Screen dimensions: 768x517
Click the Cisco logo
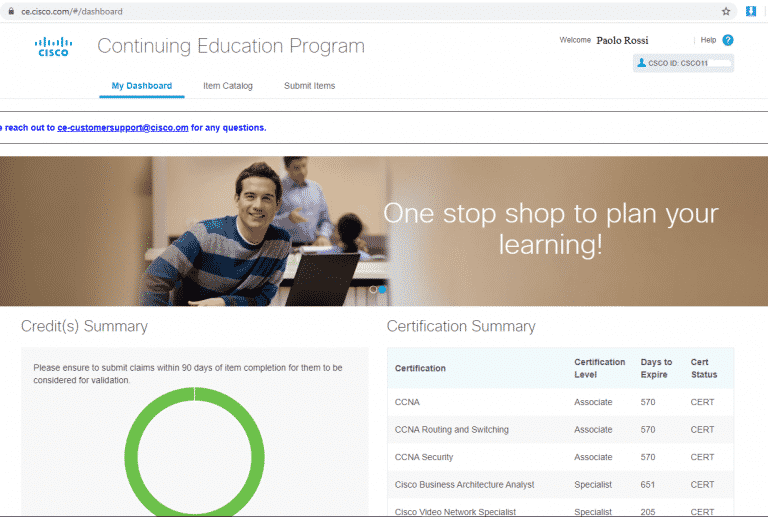pos(53,47)
